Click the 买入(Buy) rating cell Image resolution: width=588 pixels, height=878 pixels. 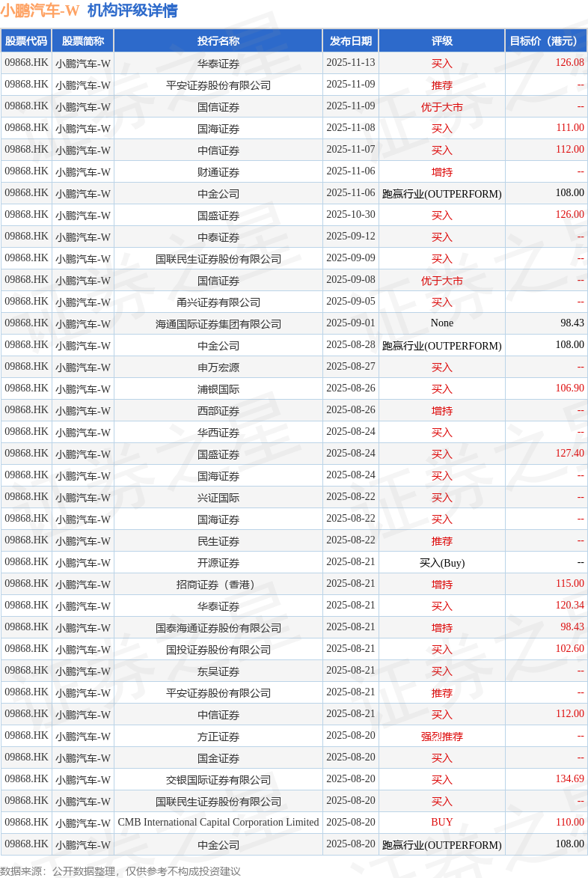(x=442, y=562)
